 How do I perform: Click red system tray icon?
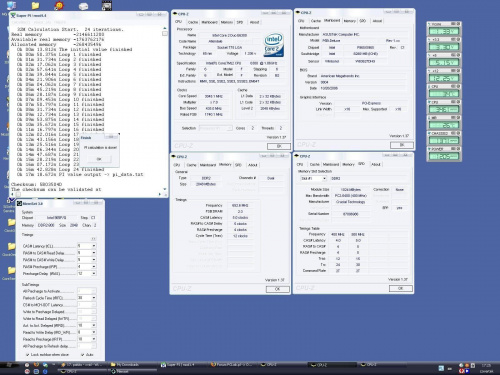(x=462, y=371)
